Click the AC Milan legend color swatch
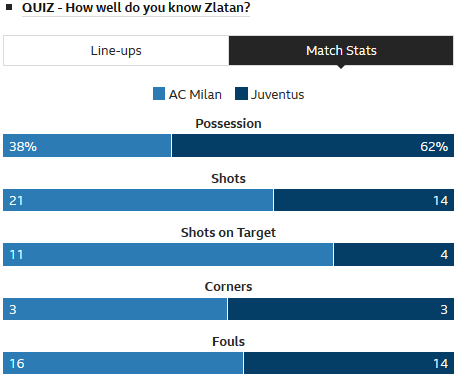This screenshot has width=454, height=376. tap(159, 94)
